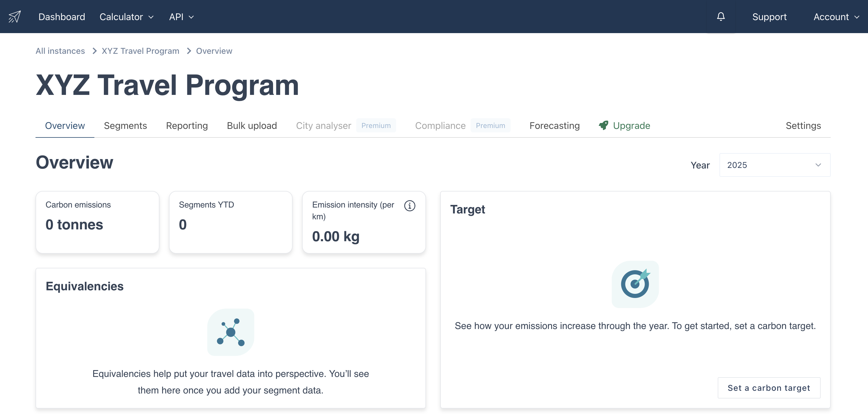868x418 pixels.
Task: Expand the Calculator menu
Action: [x=126, y=17]
